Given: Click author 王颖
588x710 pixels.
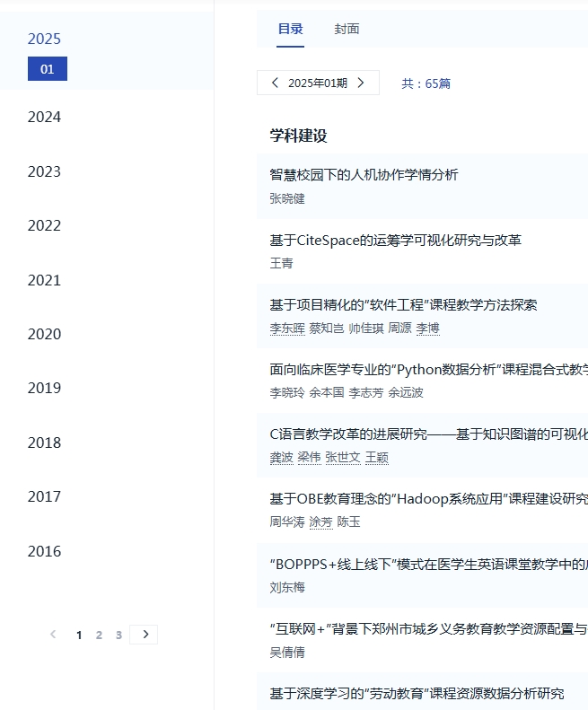Looking at the screenshot, I should (x=377, y=458).
